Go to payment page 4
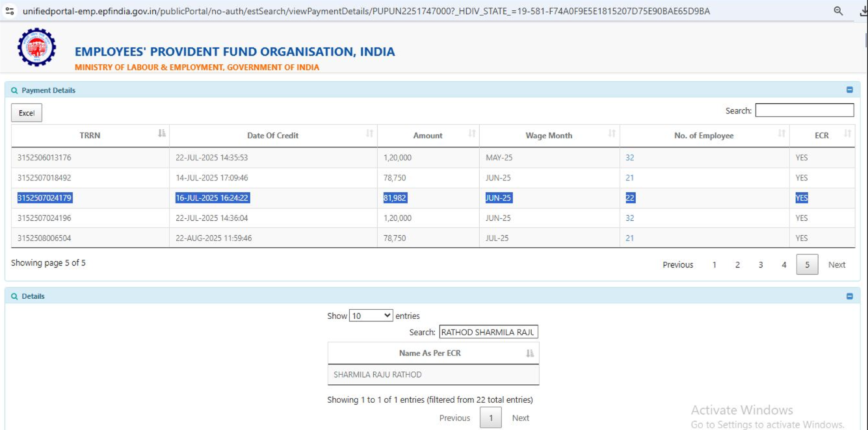Image resolution: width=868 pixels, height=430 pixels. pos(784,264)
